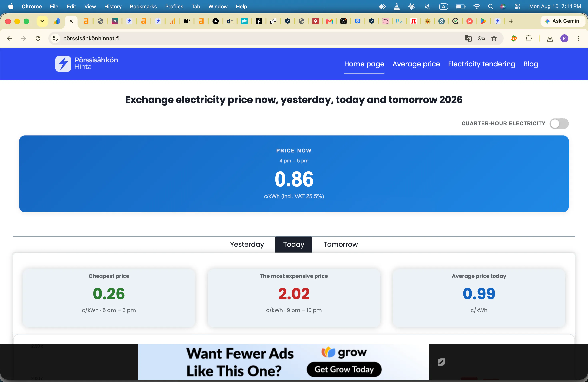Go back to the previous page
The width and height of the screenshot is (588, 382).
[9, 39]
